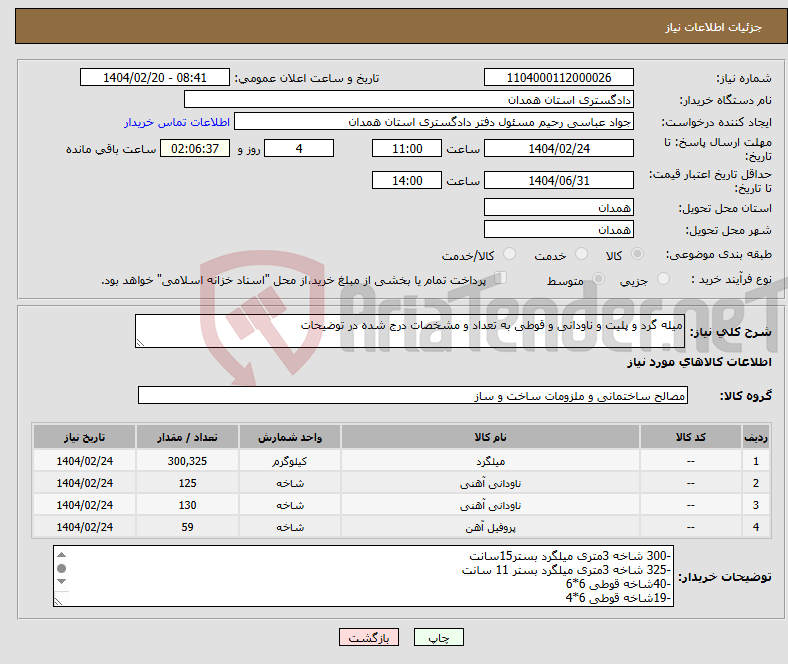Click the announcement date field 1404/02/20 - 08:41
Screen dimensions: 788x664
[155, 77]
